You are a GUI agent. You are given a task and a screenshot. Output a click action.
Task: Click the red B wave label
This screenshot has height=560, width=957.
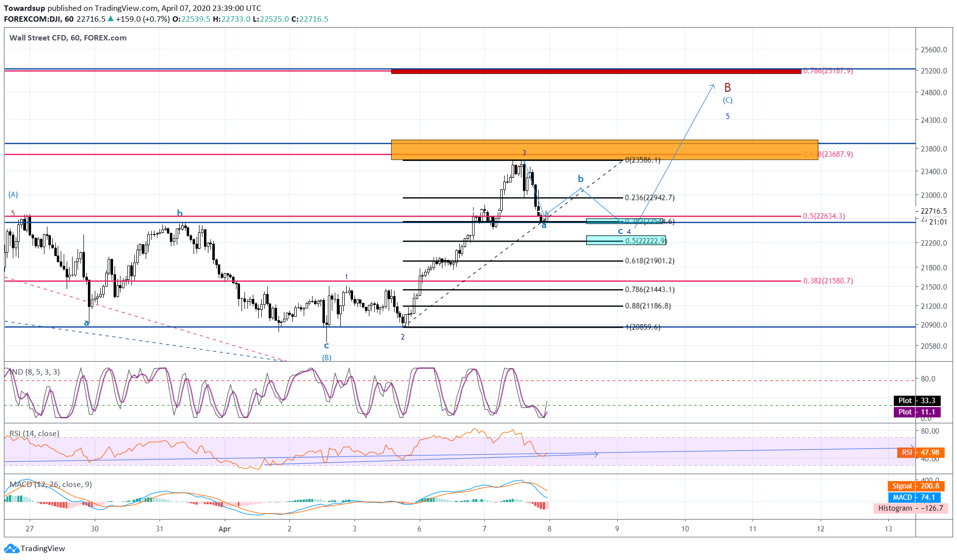(x=727, y=87)
